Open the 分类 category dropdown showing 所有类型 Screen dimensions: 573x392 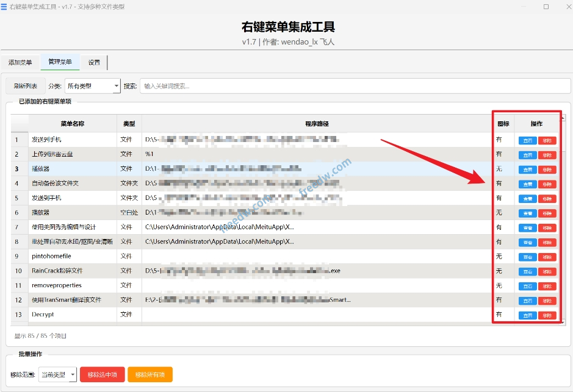pos(92,85)
